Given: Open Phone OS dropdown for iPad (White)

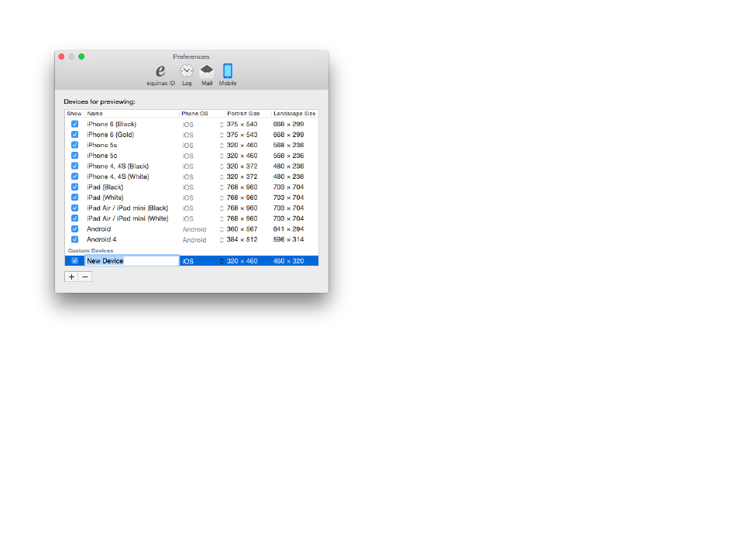Looking at the screenshot, I should coord(202,198).
